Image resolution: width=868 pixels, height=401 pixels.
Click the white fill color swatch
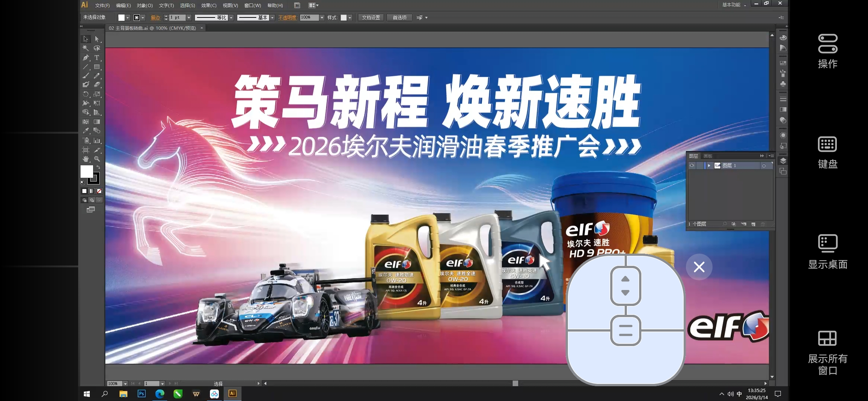coord(87,172)
